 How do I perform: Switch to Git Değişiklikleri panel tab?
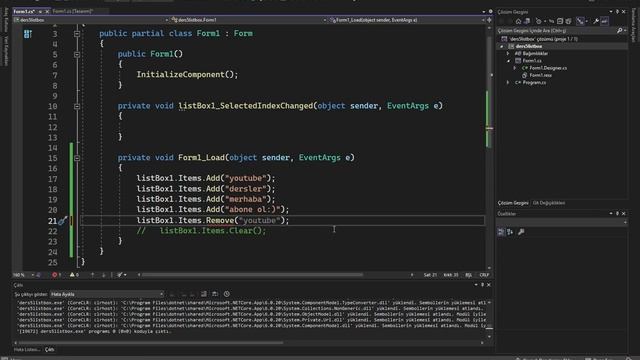(x=549, y=203)
